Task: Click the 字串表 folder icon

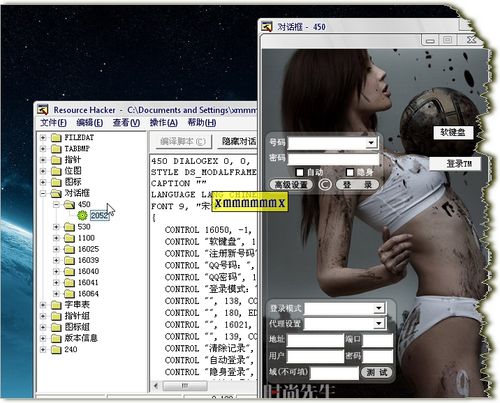Action: click(57, 305)
